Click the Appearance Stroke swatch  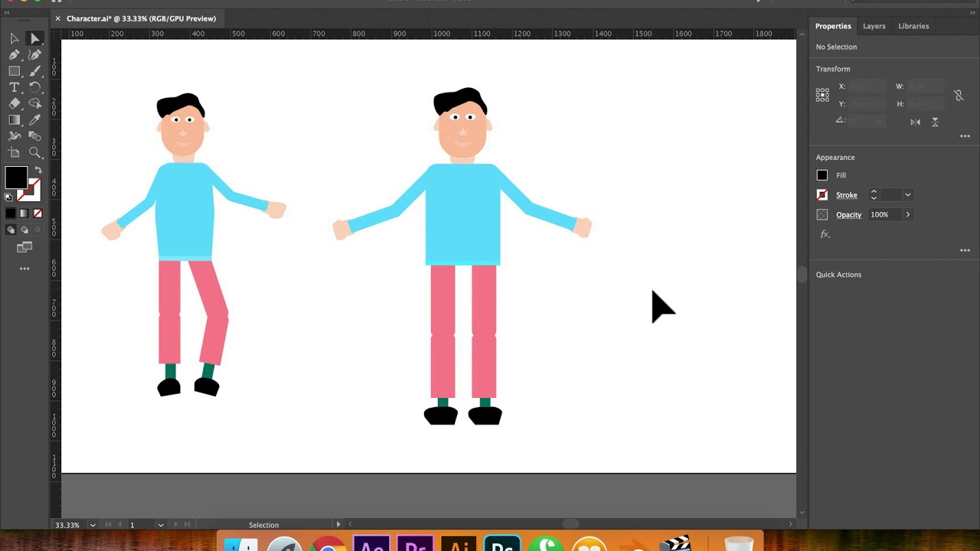(x=822, y=195)
